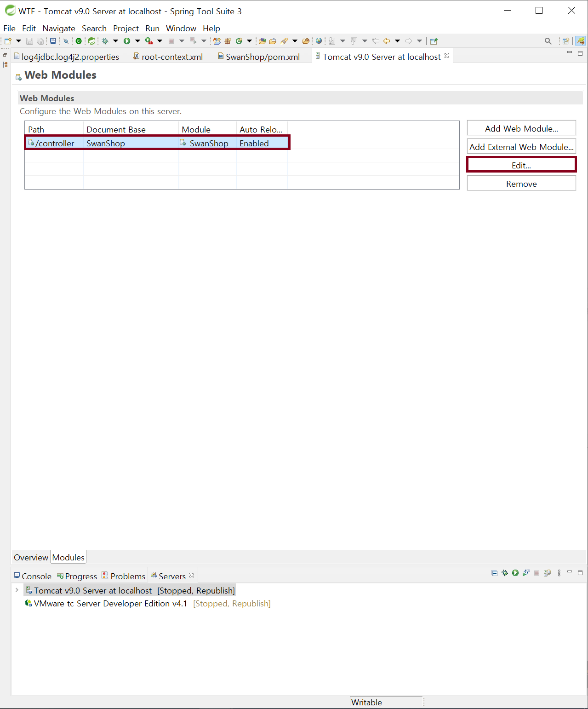This screenshot has width=588, height=709.
Task: Select Tomcat v9.0 Server at localhost row
Action: 130,590
